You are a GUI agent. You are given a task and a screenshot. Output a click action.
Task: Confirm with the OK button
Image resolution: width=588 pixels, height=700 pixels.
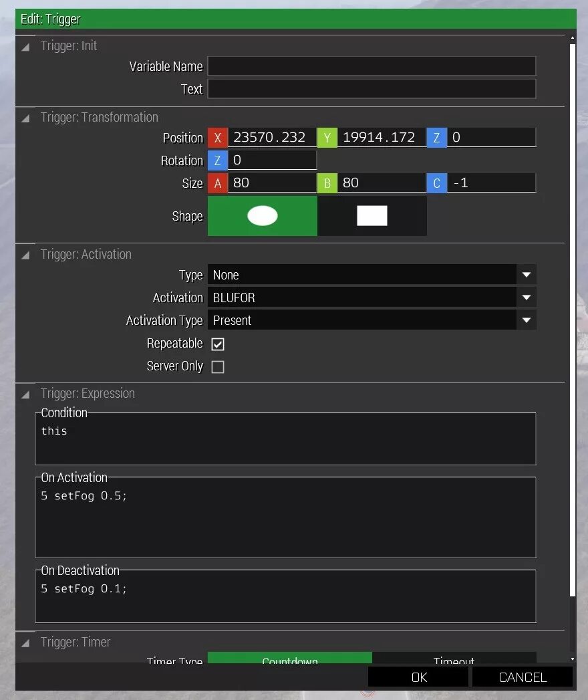(x=418, y=677)
